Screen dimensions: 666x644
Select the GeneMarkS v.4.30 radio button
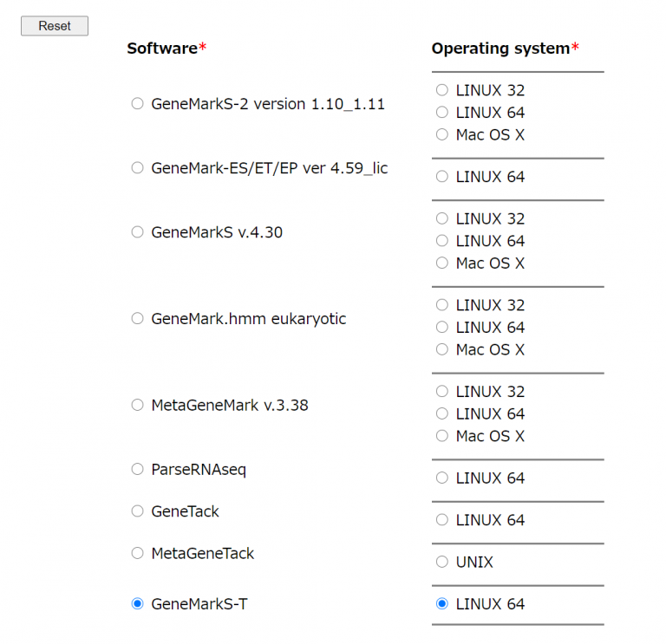click(x=137, y=232)
